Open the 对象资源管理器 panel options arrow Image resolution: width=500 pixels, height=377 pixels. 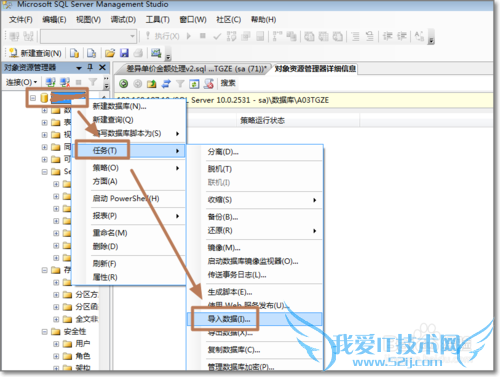(79, 68)
